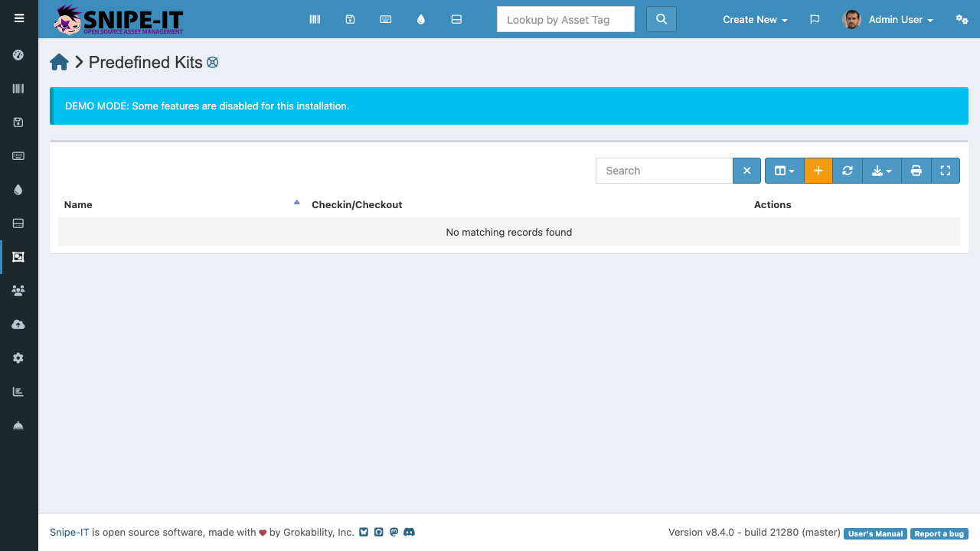Focus the Lookup by Asset Tag field

[x=566, y=19]
